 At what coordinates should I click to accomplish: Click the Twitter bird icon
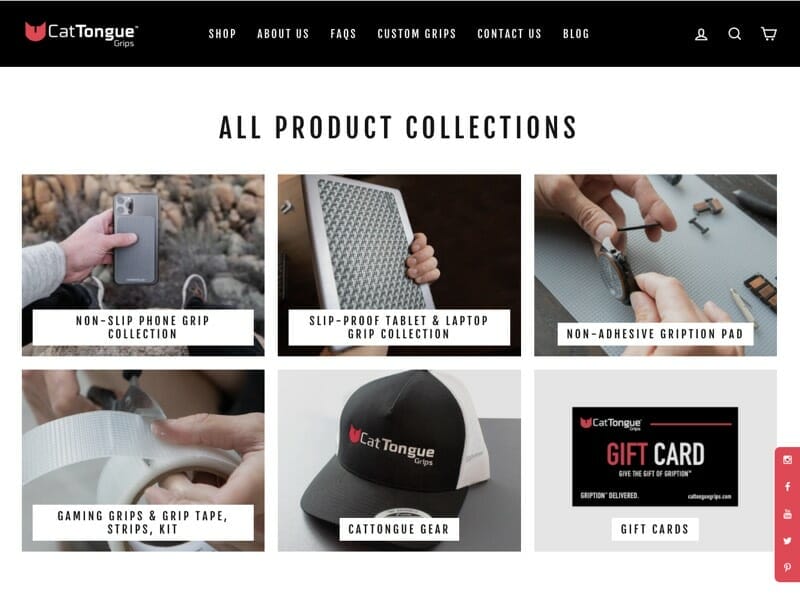[x=787, y=541]
